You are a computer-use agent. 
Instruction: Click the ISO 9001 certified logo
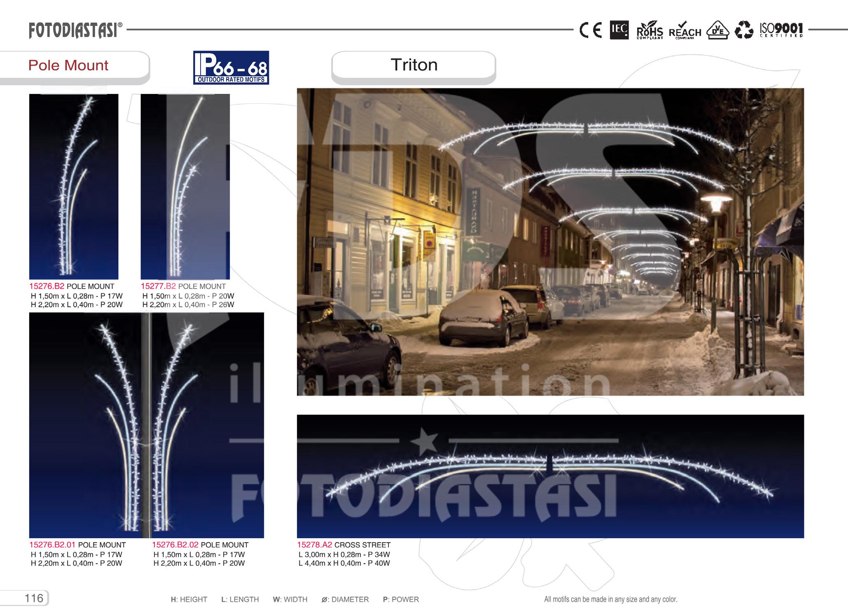[781, 30]
